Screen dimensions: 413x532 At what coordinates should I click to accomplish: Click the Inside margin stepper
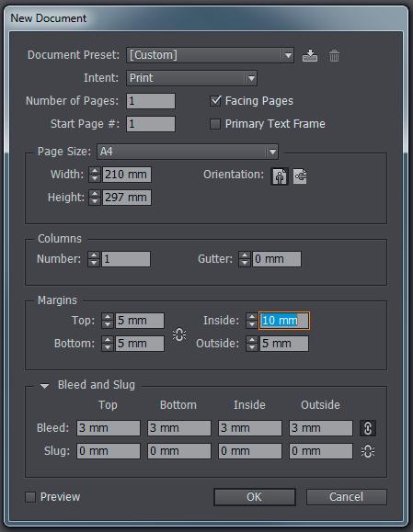click(252, 321)
